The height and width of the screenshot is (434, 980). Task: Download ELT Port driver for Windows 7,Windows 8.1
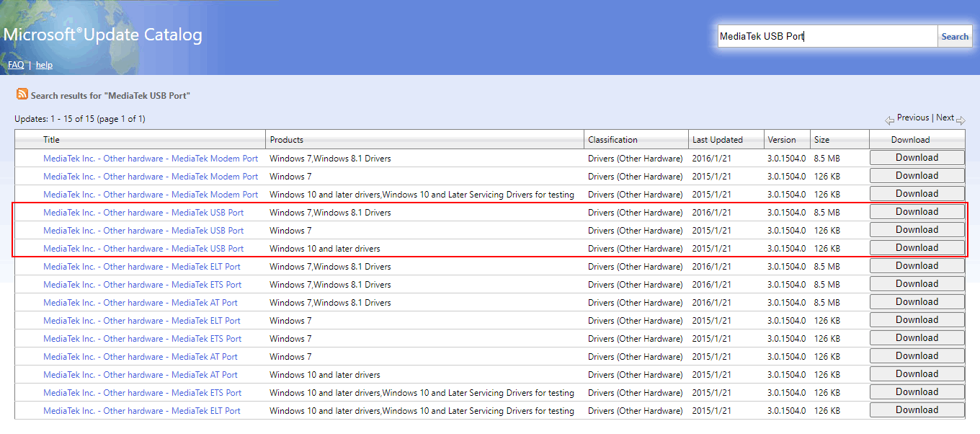point(917,266)
